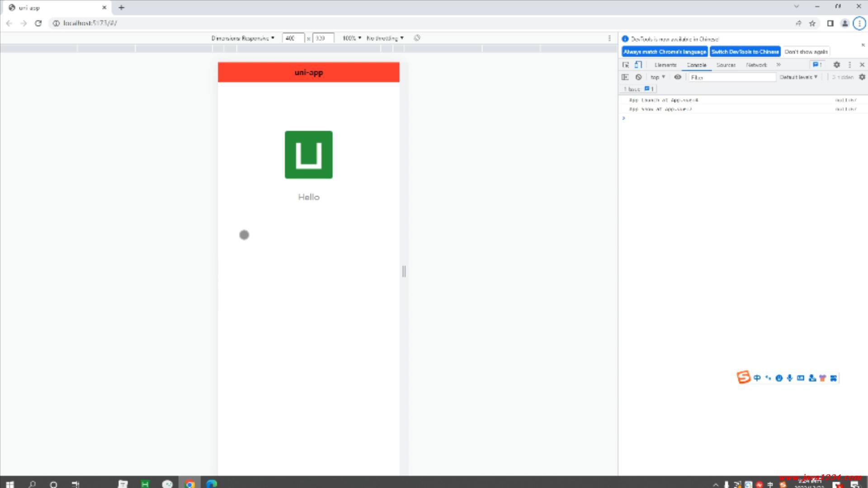Open the Default levels dropdown
This screenshot has width=868, height=488.
798,77
